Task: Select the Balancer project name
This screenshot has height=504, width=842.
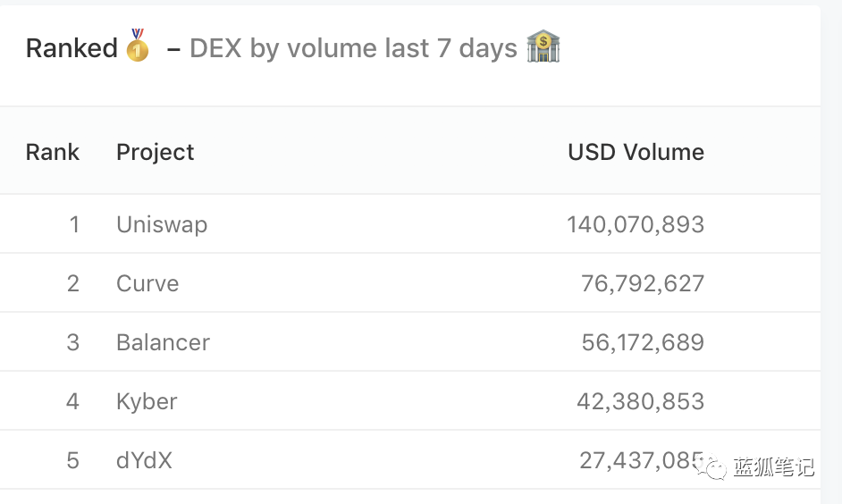Action: [x=163, y=342]
